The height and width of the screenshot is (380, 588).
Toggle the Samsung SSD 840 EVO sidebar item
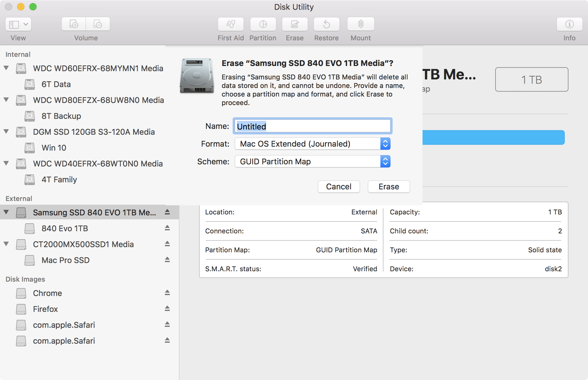point(6,211)
